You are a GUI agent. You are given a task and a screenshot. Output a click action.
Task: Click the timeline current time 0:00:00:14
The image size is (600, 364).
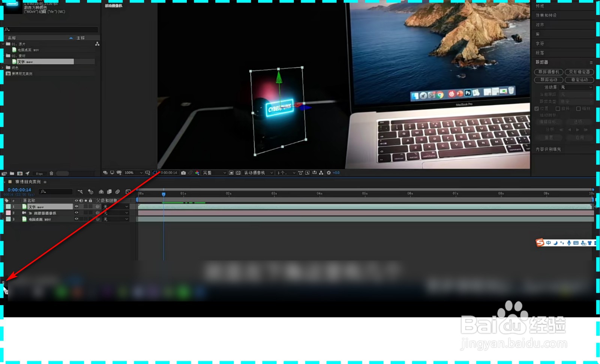tap(19, 190)
